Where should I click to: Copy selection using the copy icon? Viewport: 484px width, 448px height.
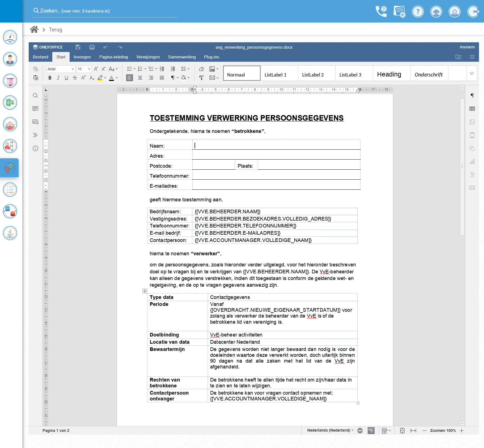36,69
